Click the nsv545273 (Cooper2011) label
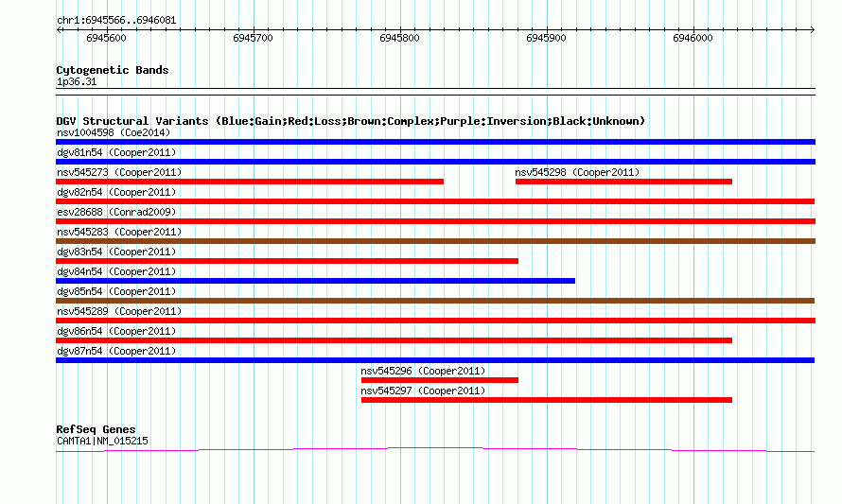 click(x=119, y=172)
